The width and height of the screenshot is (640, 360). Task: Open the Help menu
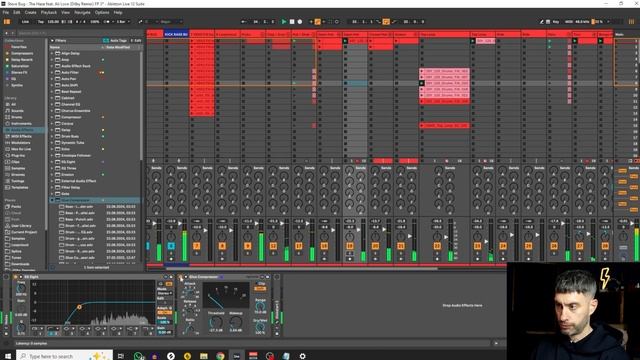point(118,13)
